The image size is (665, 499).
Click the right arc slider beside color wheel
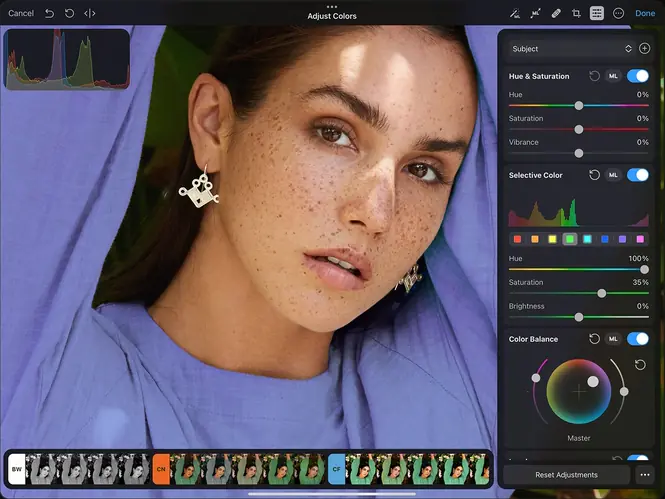pos(624,392)
